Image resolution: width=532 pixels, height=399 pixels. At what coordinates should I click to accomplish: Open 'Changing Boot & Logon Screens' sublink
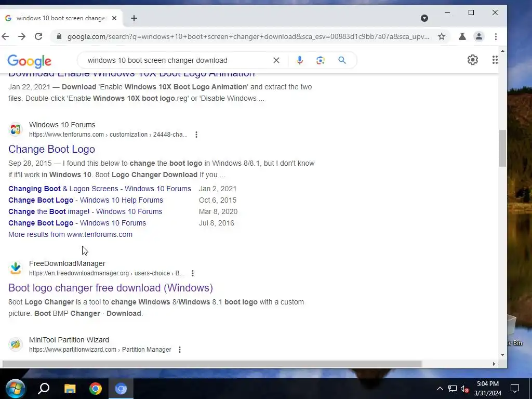pos(100,189)
